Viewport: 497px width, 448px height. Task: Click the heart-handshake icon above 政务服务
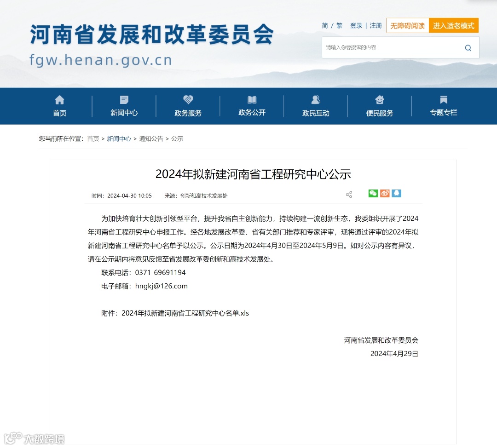188,100
